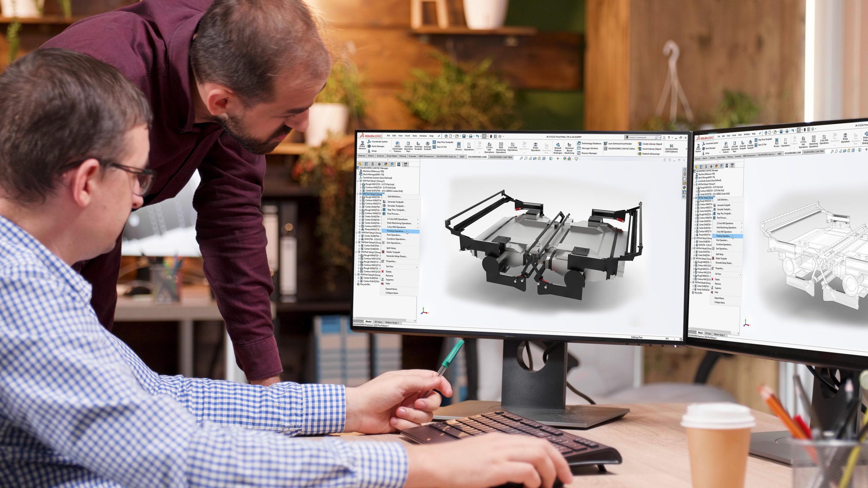Pin the menu bar on left monitor

439,136
